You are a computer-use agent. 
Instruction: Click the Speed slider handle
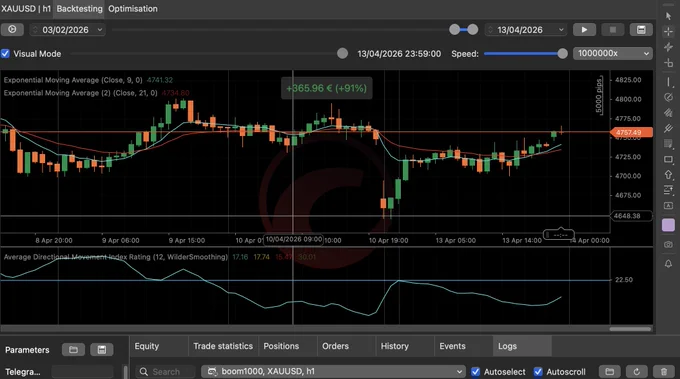tap(562, 53)
